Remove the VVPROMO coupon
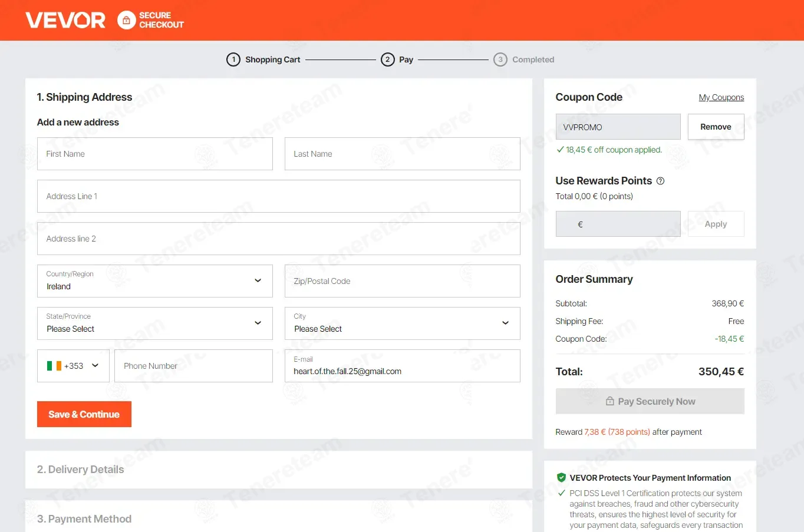The width and height of the screenshot is (804, 532). (716, 127)
